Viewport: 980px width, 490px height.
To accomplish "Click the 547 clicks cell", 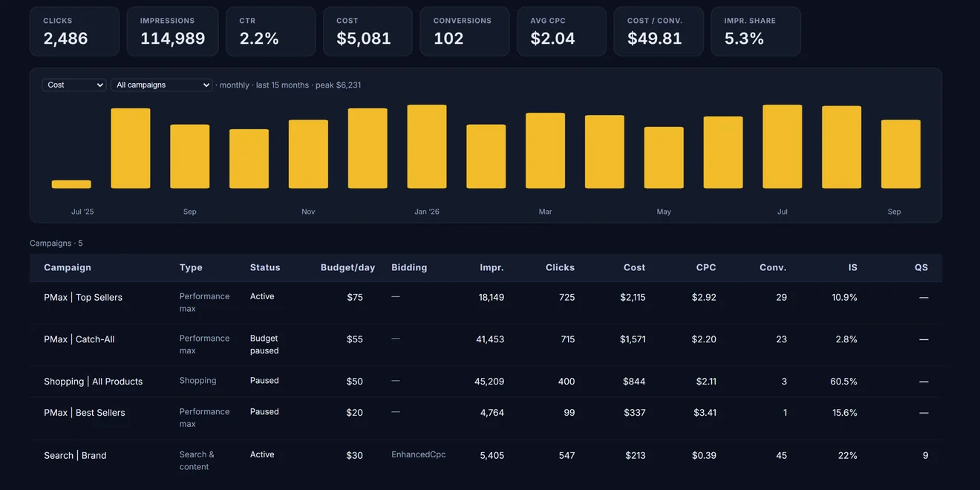I will click(566, 455).
